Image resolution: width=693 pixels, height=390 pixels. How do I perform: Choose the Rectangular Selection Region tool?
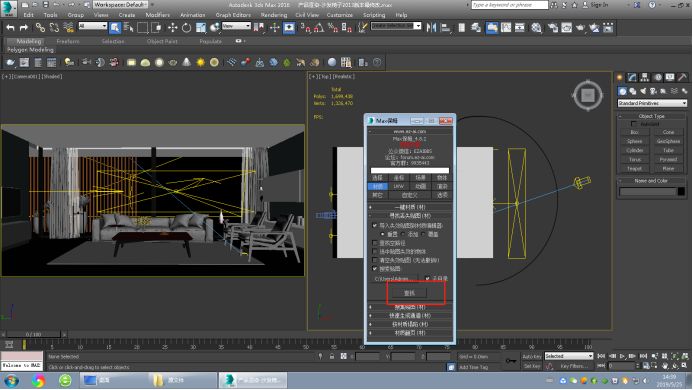(142, 27)
